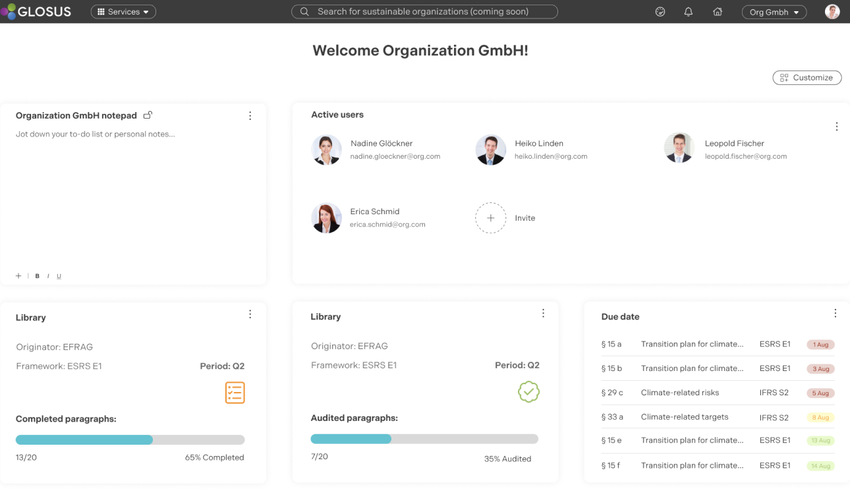Click the Invite plus circle
Screen dimensions: 850x504
490,218
